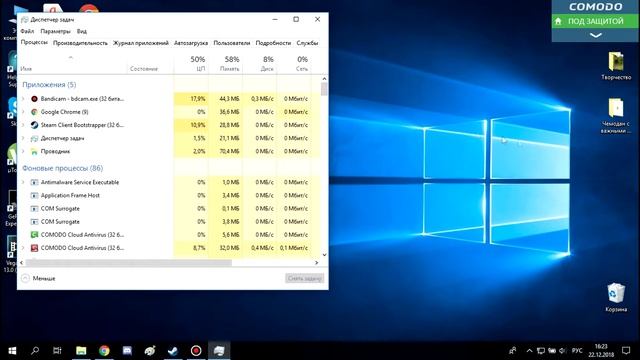Open the Параметры menu
The image size is (640, 360).
click(55, 31)
